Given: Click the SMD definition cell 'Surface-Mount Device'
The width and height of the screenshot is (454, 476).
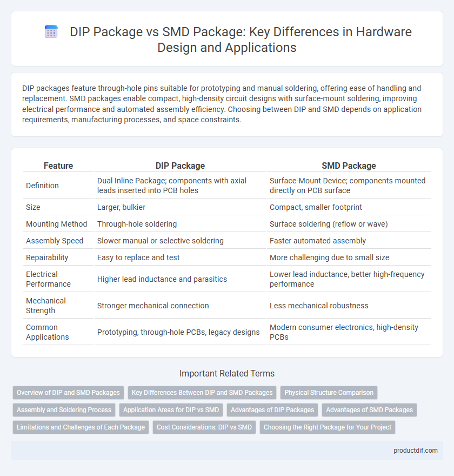Looking at the screenshot, I should [x=348, y=186].
